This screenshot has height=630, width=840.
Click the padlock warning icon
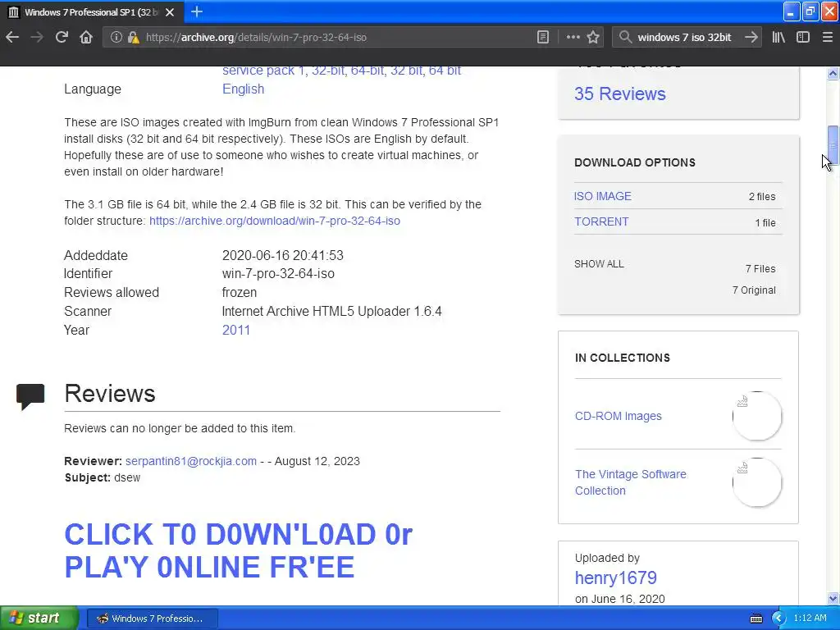pos(134,37)
